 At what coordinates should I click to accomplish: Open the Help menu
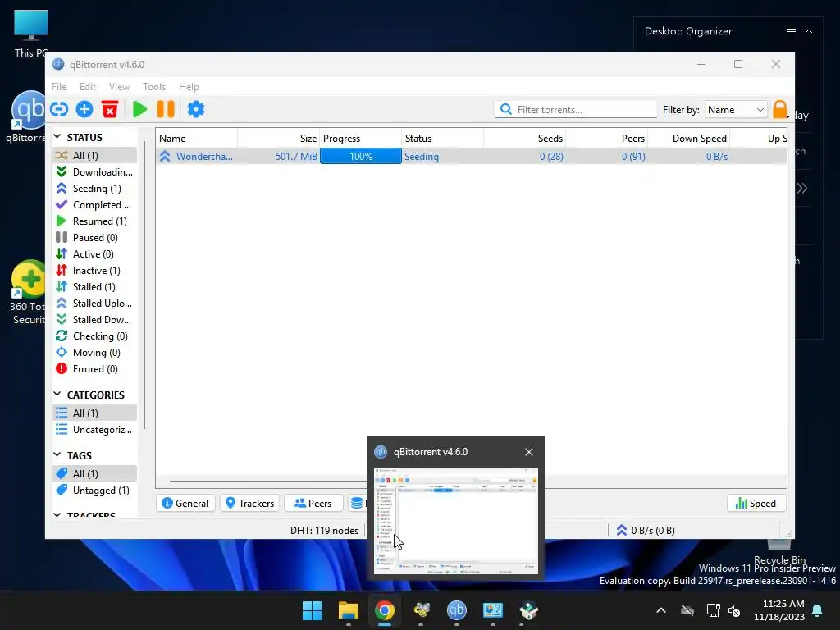click(189, 87)
